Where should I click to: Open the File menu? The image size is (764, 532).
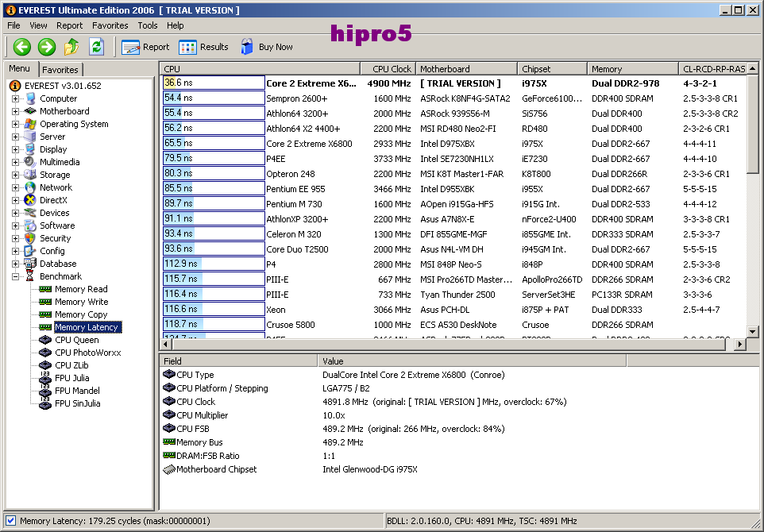click(x=14, y=25)
